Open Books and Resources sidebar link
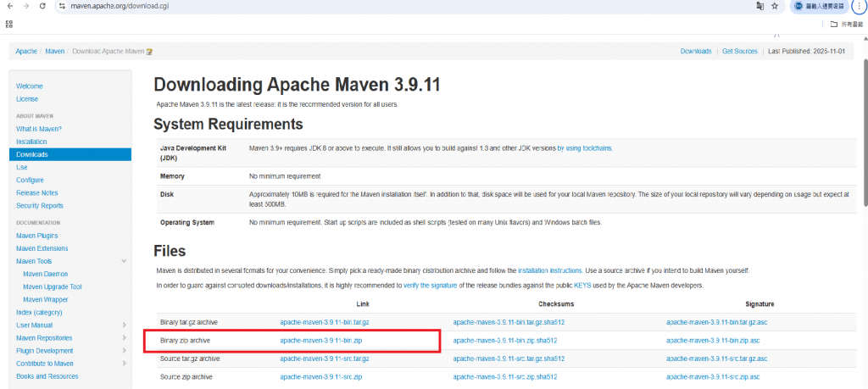This screenshot has width=868, height=389. (x=47, y=376)
